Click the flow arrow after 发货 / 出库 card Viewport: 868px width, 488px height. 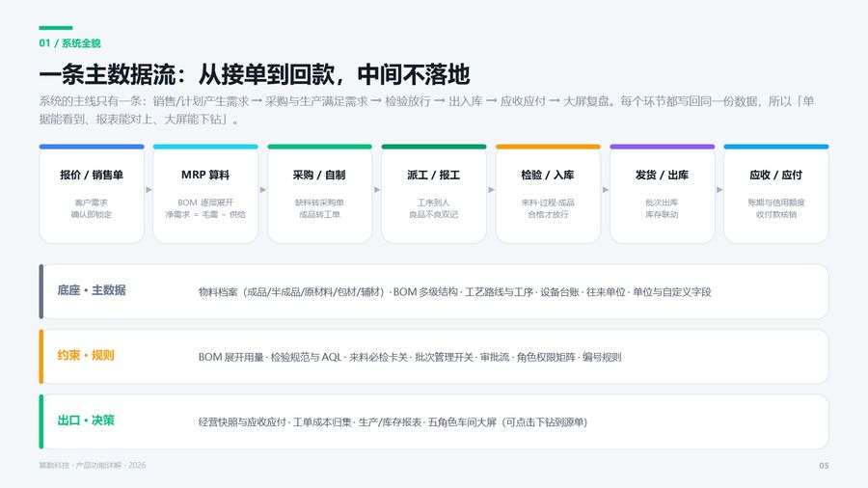click(x=719, y=190)
